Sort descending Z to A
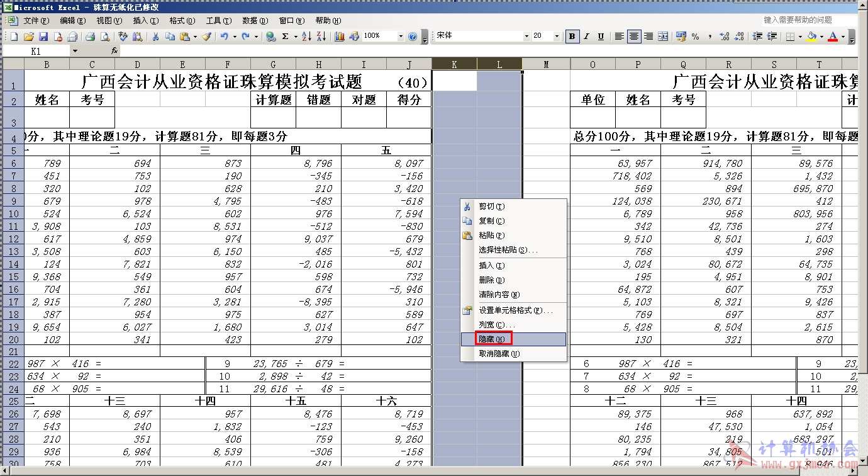 [x=321, y=37]
